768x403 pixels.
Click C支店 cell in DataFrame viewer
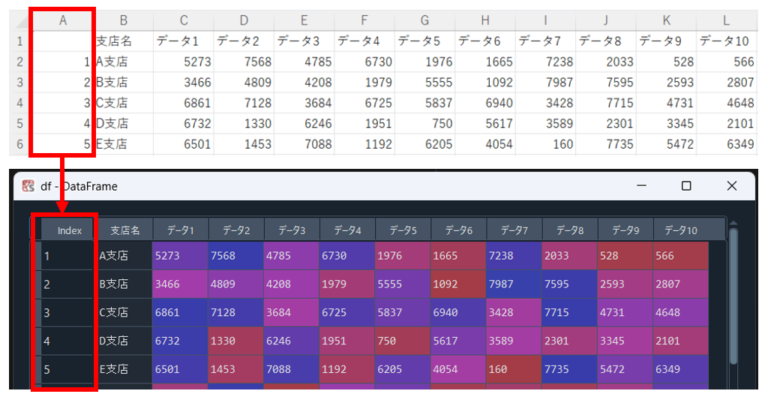[124, 313]
